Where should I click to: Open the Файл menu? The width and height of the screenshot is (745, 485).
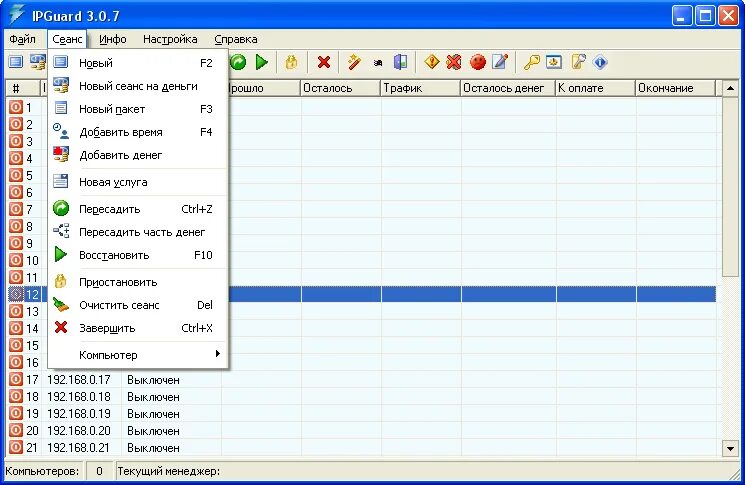22,39
